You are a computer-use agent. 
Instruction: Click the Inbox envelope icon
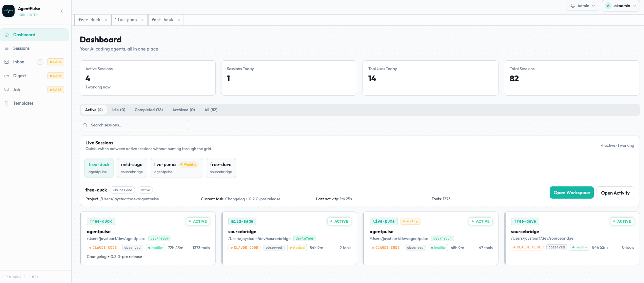(6, 62)
